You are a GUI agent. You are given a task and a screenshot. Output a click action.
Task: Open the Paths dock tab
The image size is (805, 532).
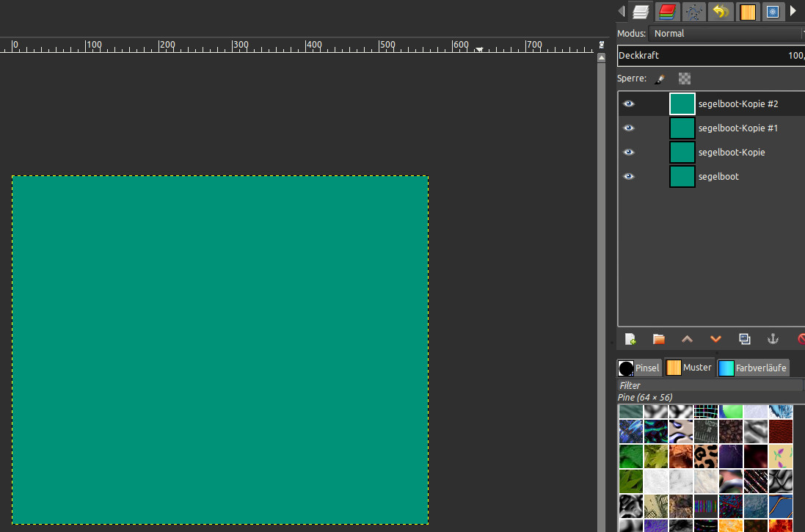click(693, 11)
